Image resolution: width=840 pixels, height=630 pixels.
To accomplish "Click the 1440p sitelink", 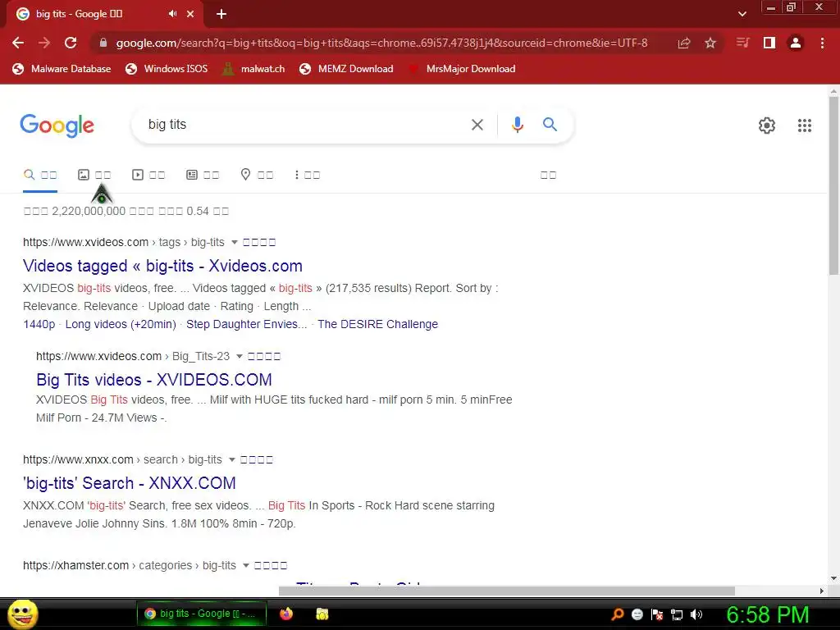I will click(x=39, y=325).
